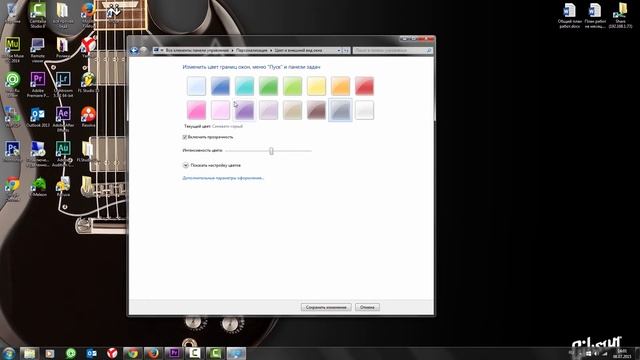The image size is (640, 360).
Task: Open the Windows Start menu
Action: (x=8, y=353)
